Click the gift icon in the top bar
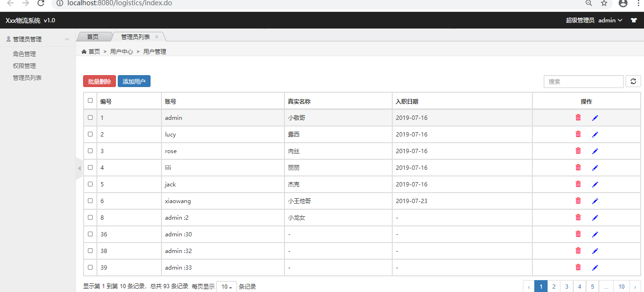 click(x=634, y=20)
